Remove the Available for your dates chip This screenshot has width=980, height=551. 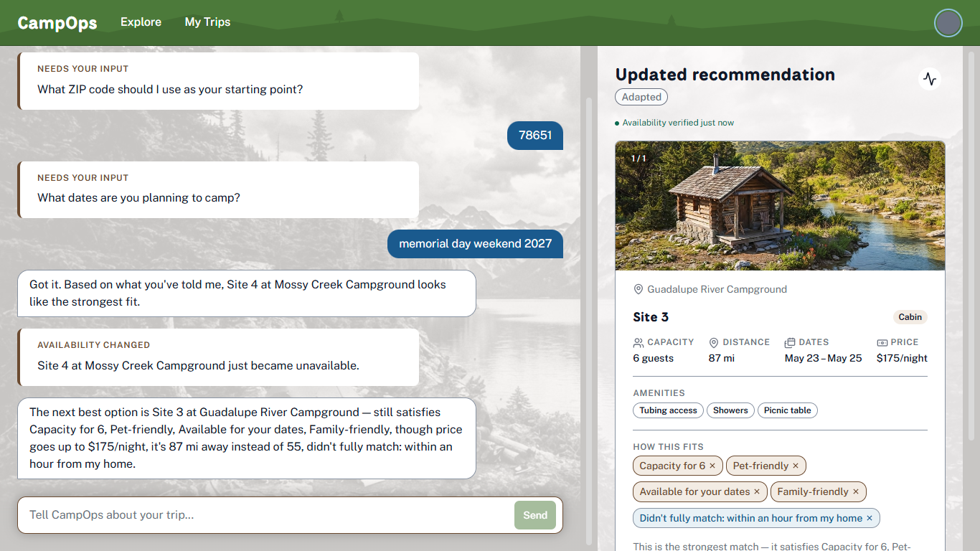pyautogui.click(x=757, y=491)
